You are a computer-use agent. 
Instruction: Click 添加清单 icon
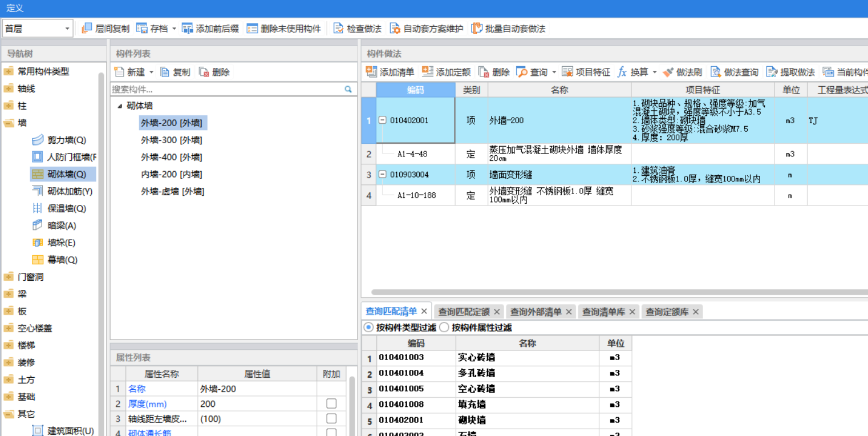[371, 71]
